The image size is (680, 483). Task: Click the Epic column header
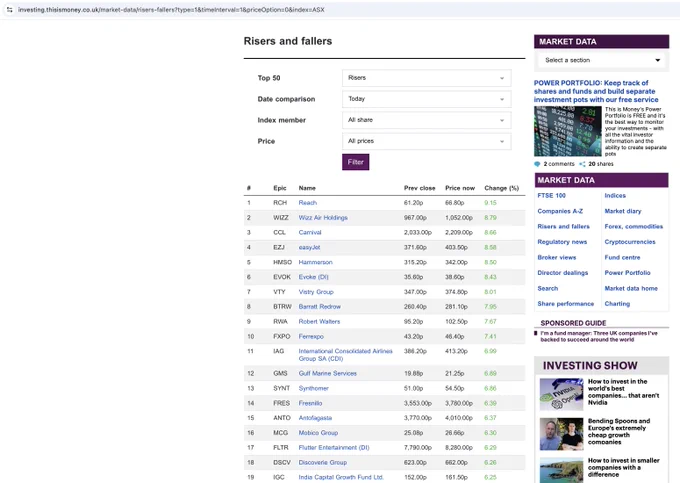[x=280, y=188]
